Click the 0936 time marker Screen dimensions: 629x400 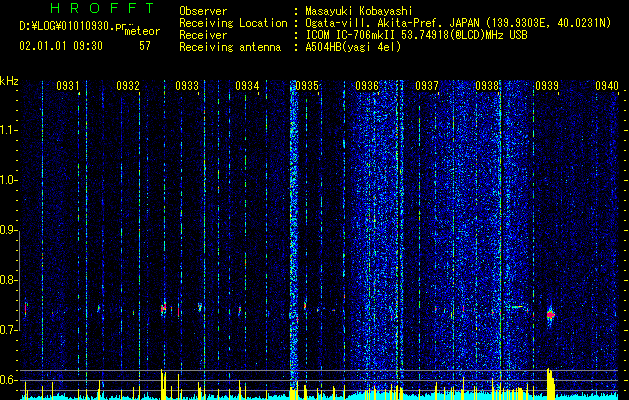367,86
